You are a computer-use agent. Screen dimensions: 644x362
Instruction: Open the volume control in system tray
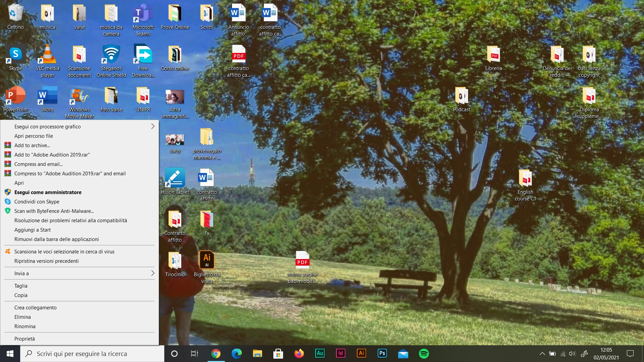coord(572,354)
